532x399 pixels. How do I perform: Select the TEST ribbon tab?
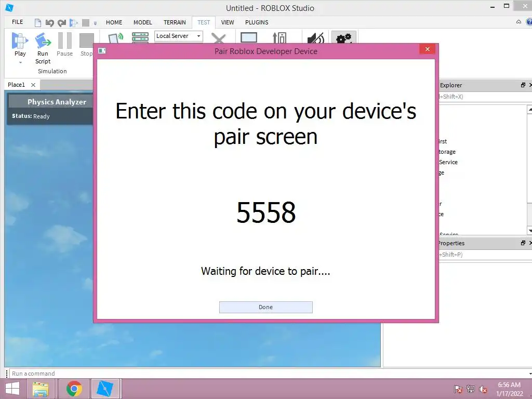tap(204, 22)
